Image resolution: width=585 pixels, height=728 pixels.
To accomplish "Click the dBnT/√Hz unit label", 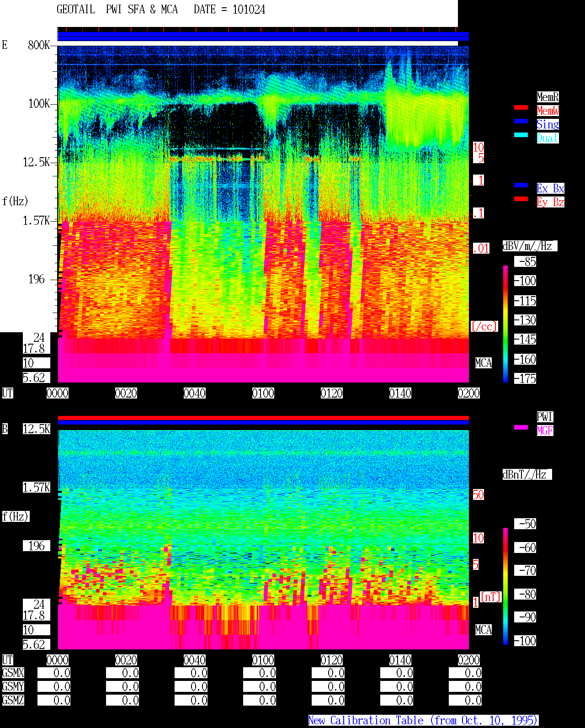I will coord(527,474).
